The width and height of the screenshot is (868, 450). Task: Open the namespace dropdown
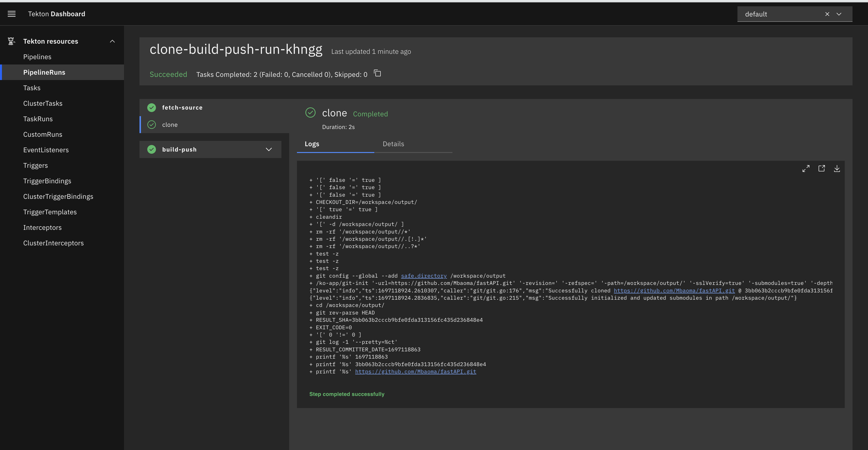pyautogui.click(x=839, y=14)
